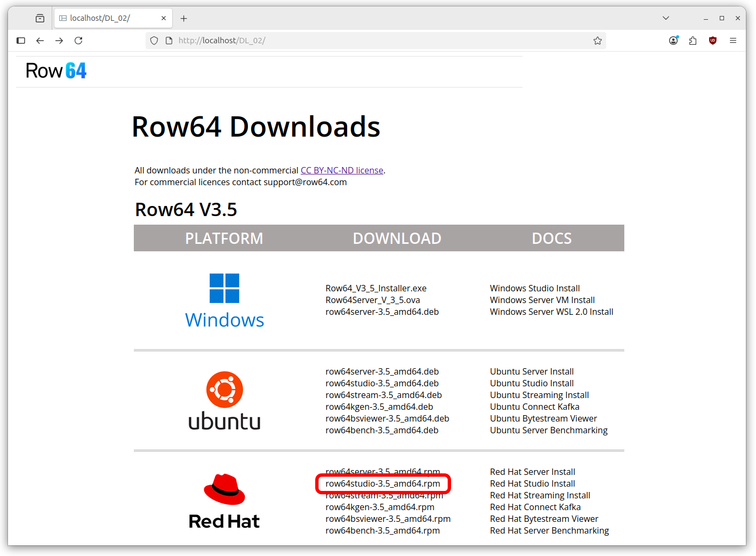
Task: Download row64bsviewer-3.5_amd64.rpm
Action: pos(388,519)
